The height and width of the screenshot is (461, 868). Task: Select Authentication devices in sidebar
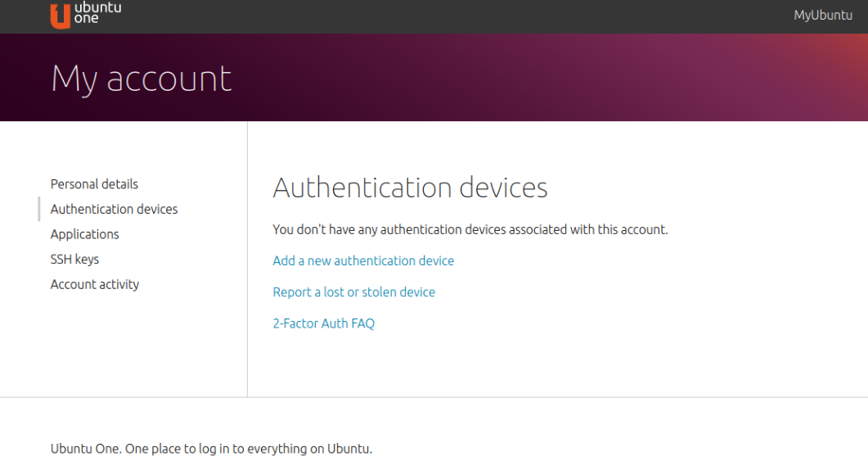[x=114, y=209]
